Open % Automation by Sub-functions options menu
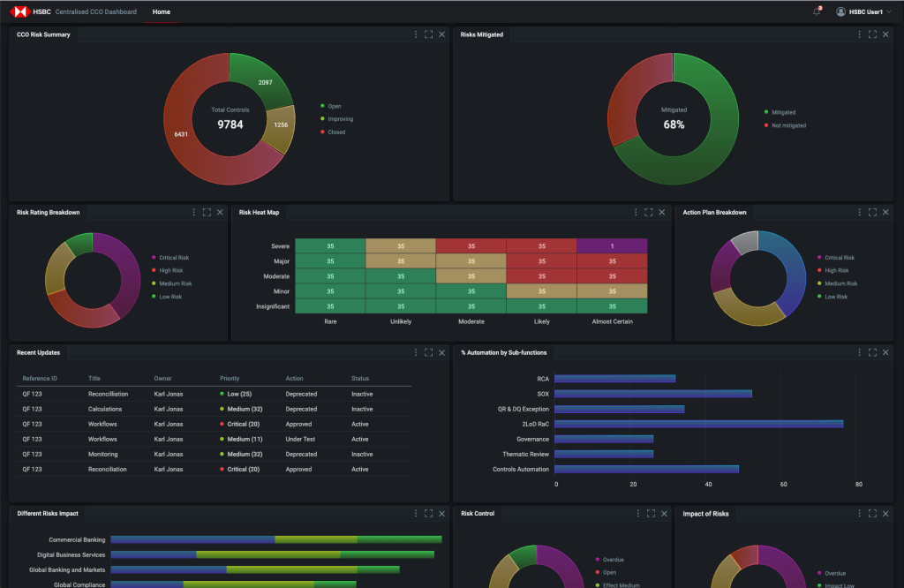 [860, 352]
